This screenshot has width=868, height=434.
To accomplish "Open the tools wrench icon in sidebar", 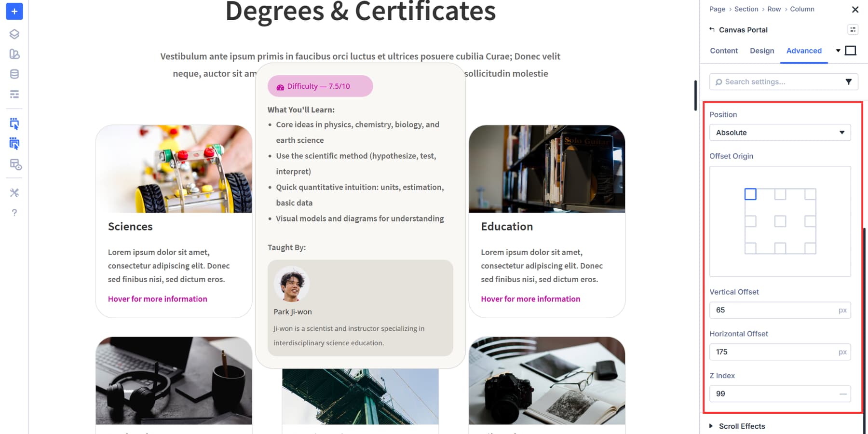I will tap(14, 193).
